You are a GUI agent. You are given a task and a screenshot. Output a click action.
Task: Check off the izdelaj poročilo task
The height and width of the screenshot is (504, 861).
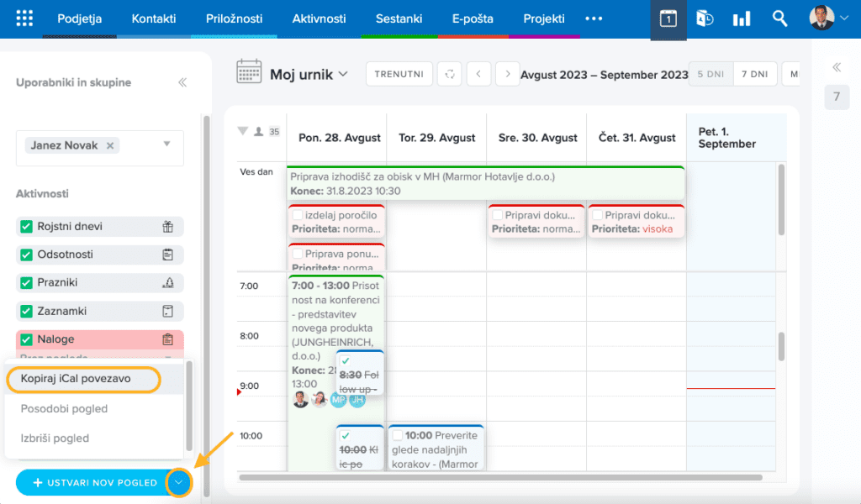point(298,215)
